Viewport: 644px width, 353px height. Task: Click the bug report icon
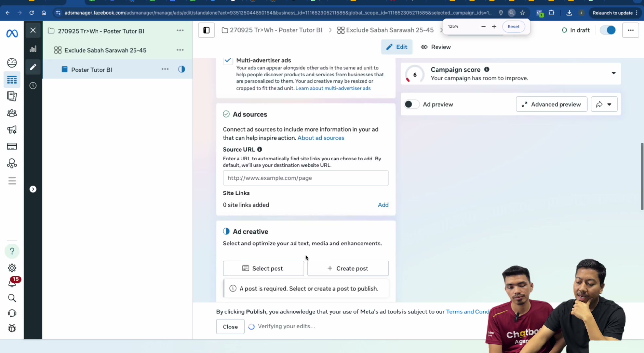pos(12,328)
